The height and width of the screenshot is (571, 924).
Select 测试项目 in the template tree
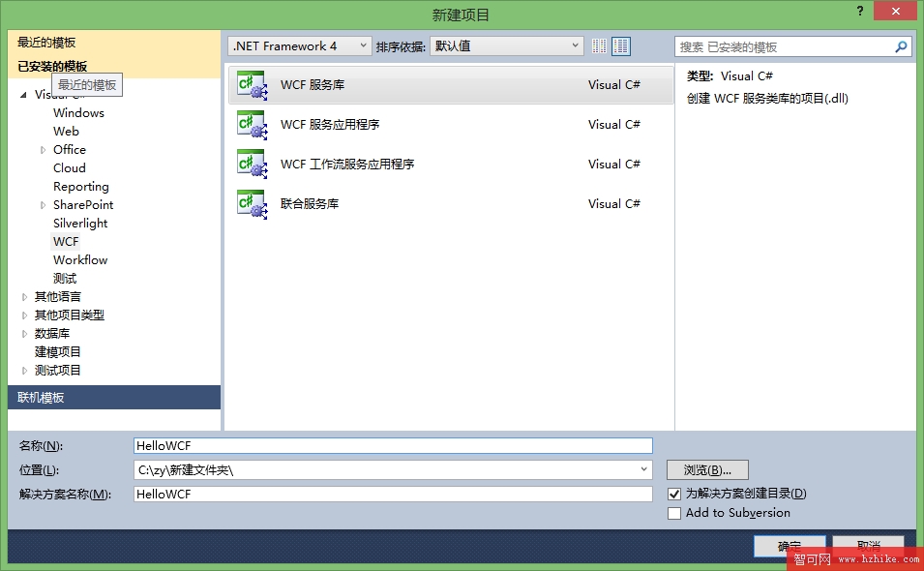point(58,371)
